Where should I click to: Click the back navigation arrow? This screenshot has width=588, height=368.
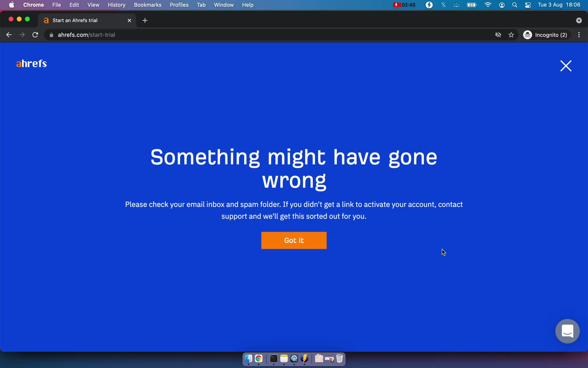[x=9, y=34]
